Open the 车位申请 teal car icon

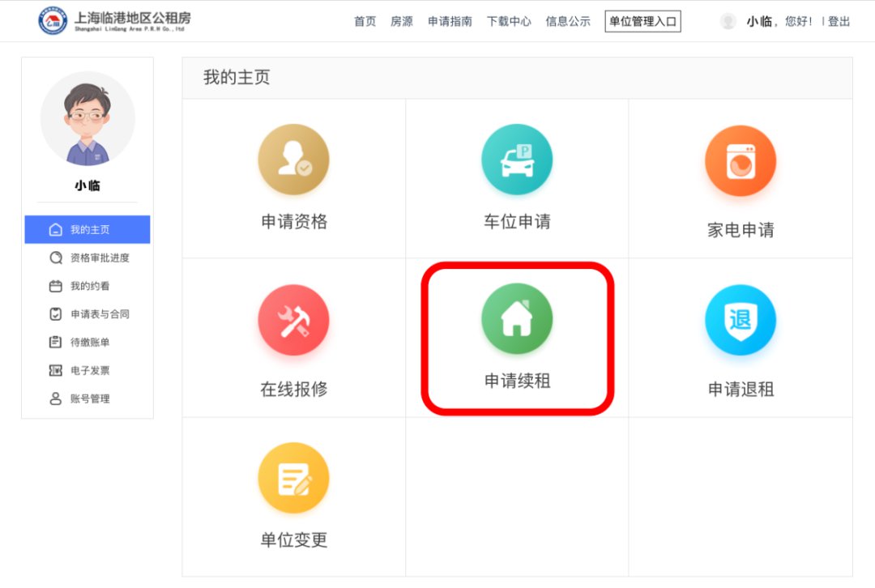coord(517,160)
